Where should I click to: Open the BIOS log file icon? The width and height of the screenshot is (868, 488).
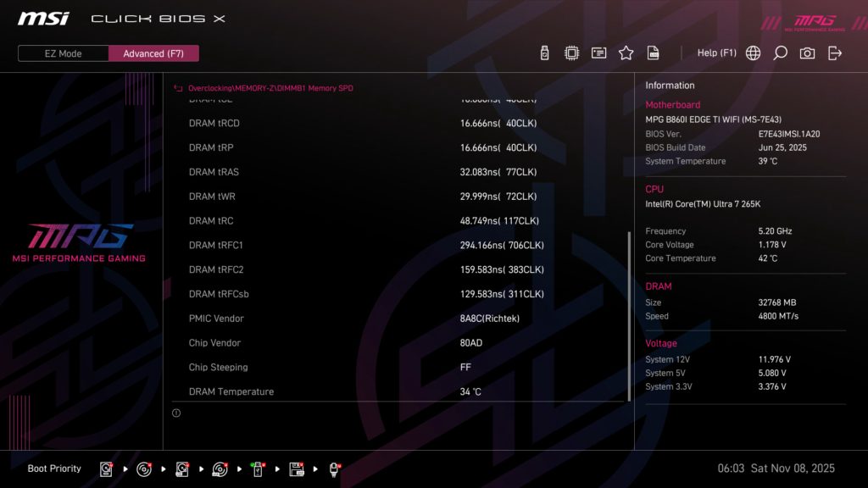(653, 52)
